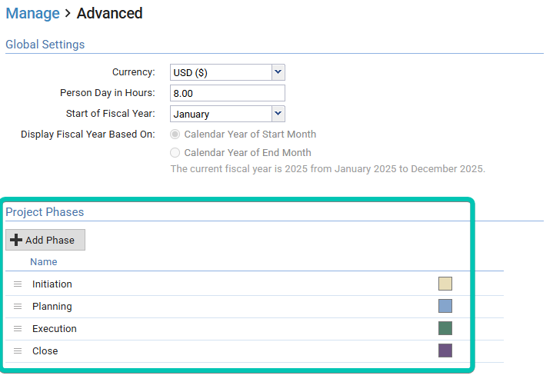Click the Project Phases section heading

(x=45, y=212)
